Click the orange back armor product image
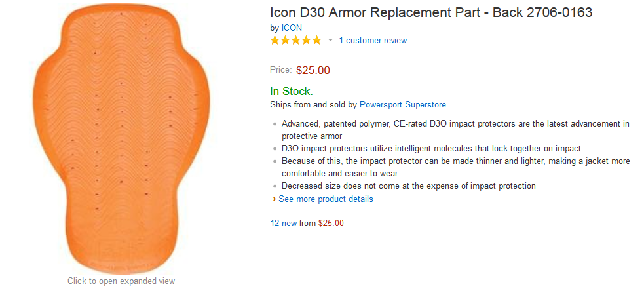 click(121, 141)
